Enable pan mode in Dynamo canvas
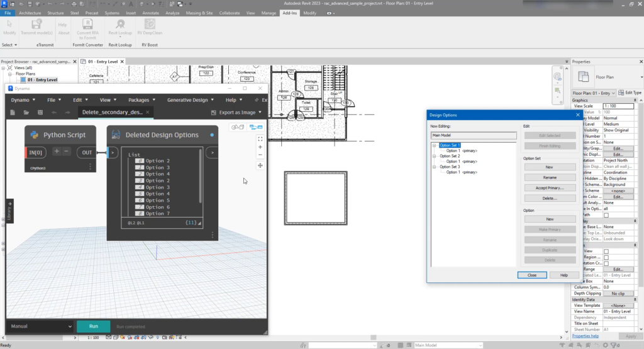The image size is (644, 349). (x=260, y=165)
